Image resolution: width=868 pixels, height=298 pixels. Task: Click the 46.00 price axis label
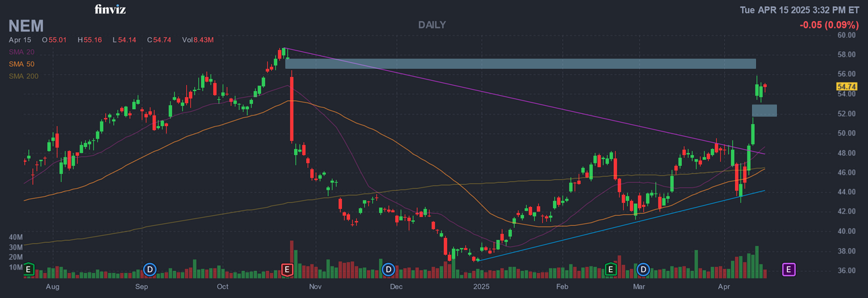(x=847, y=173)
